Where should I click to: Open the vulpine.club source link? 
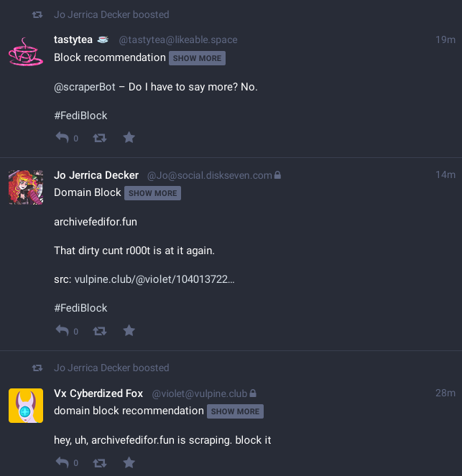tap(154, 279)
